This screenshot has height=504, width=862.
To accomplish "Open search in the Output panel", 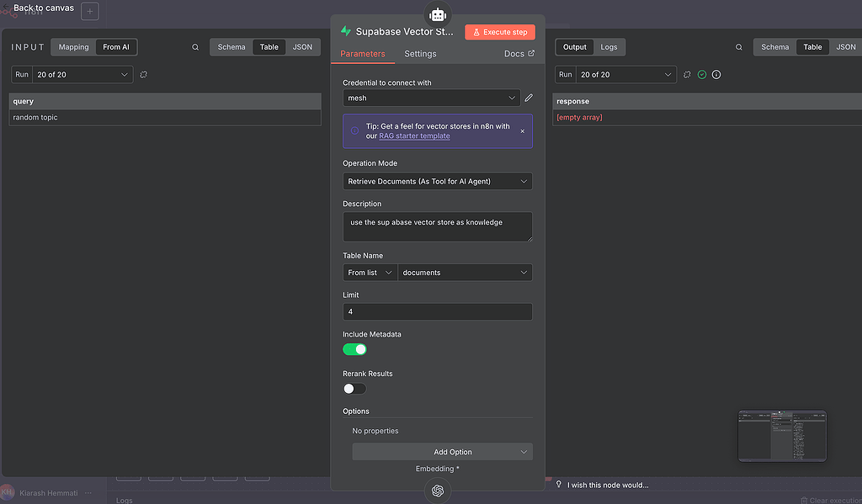I will point(739,47).
